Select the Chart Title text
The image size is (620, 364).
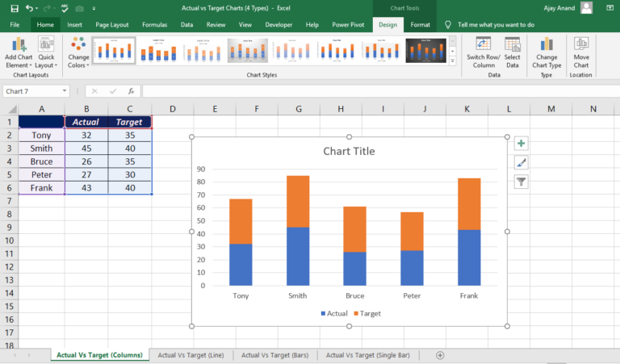(349, 151)
